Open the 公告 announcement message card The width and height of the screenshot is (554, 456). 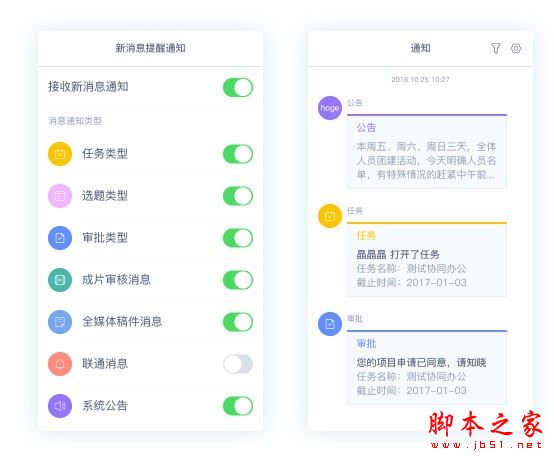[427, 151]
